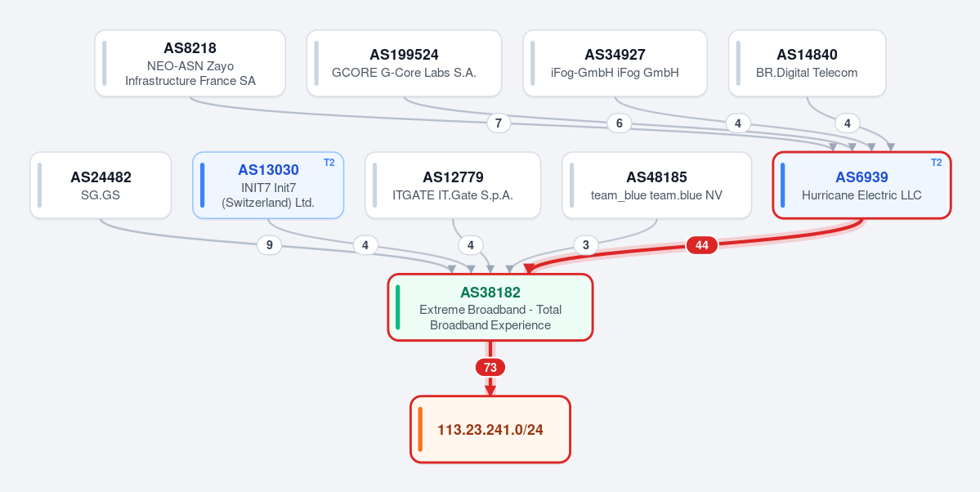
Task: Click the red 44 edge count badge
Action: 702,246
